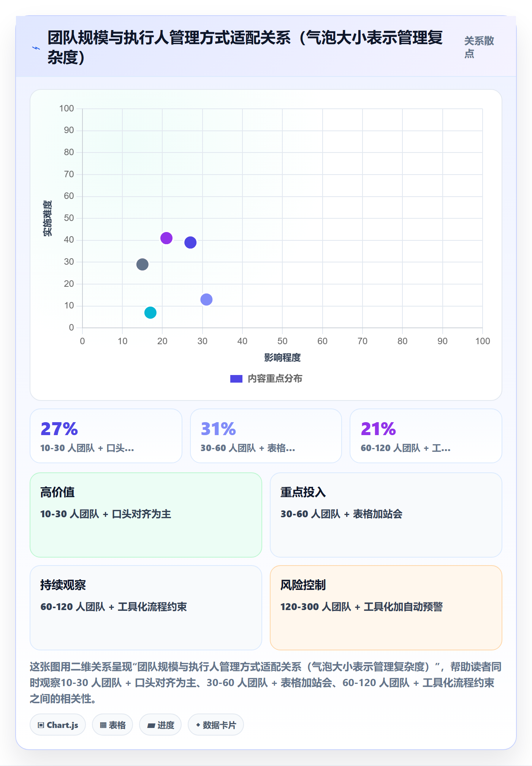Click the 31% statistic value

pyautogui.click(x=218, y=429)
